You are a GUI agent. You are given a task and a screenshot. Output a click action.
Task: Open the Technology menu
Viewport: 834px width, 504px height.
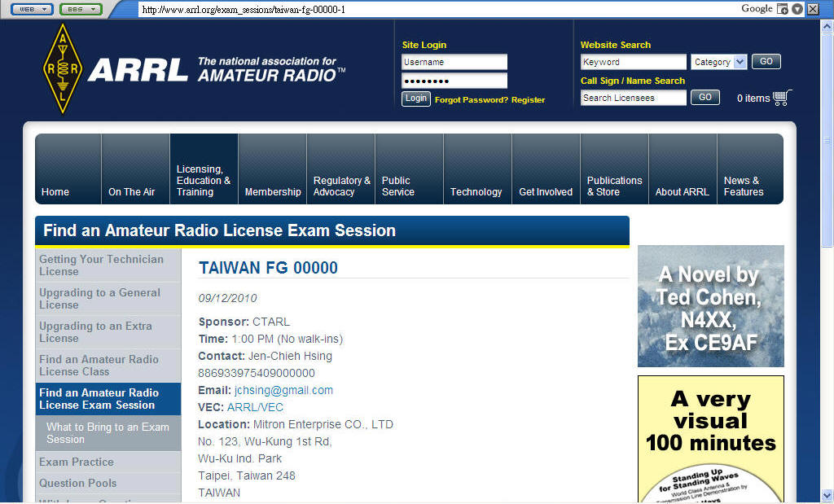pyautogui.click(x=477, y=169)
